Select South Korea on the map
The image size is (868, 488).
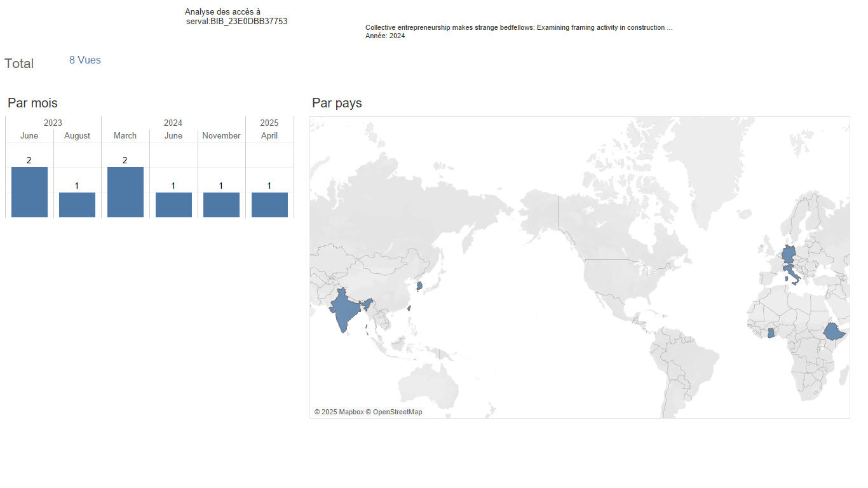pyautogui.click(x=419, y=285)
